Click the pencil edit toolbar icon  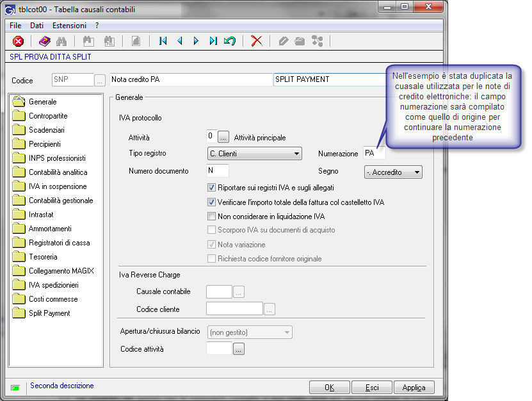click(284, 42)
